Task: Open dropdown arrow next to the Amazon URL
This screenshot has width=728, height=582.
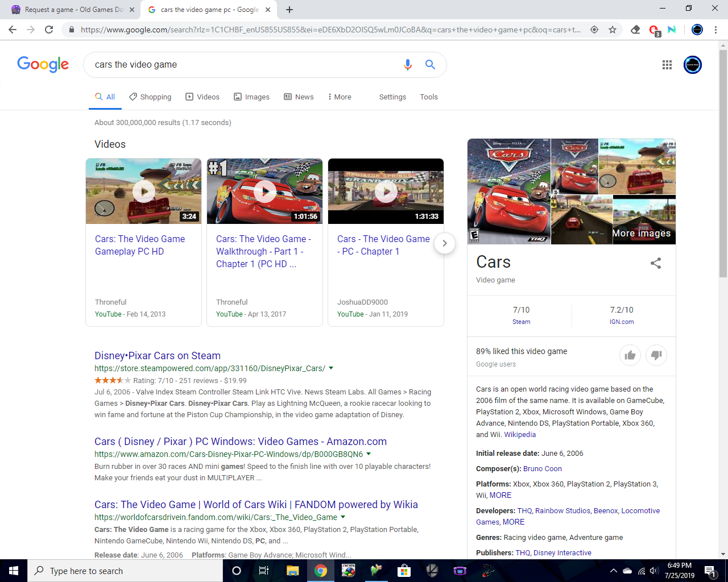Action: 369,454
